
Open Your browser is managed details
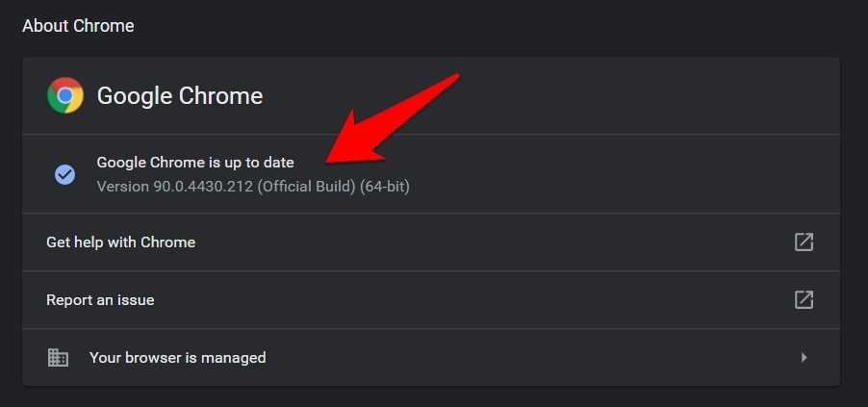[178, 358]
